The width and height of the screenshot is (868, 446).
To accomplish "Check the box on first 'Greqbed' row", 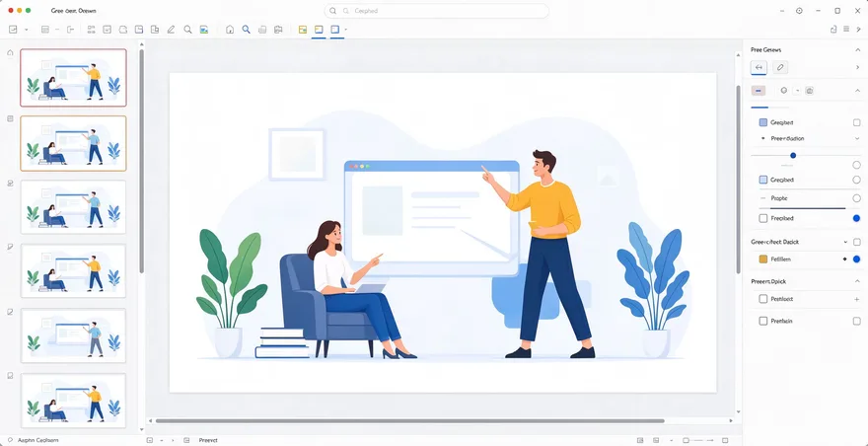I will tap(857, 122).
